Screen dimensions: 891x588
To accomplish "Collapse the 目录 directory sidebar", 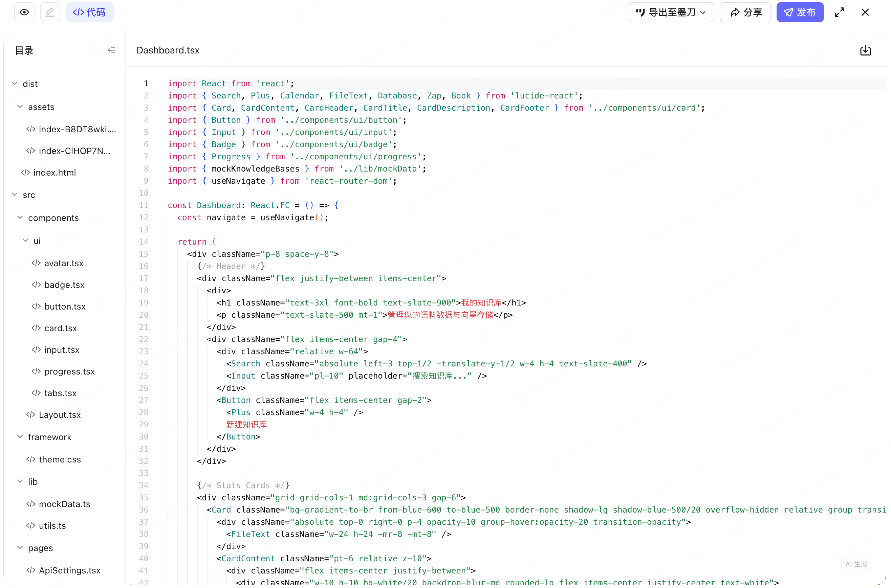I will [x=111, y=50].
